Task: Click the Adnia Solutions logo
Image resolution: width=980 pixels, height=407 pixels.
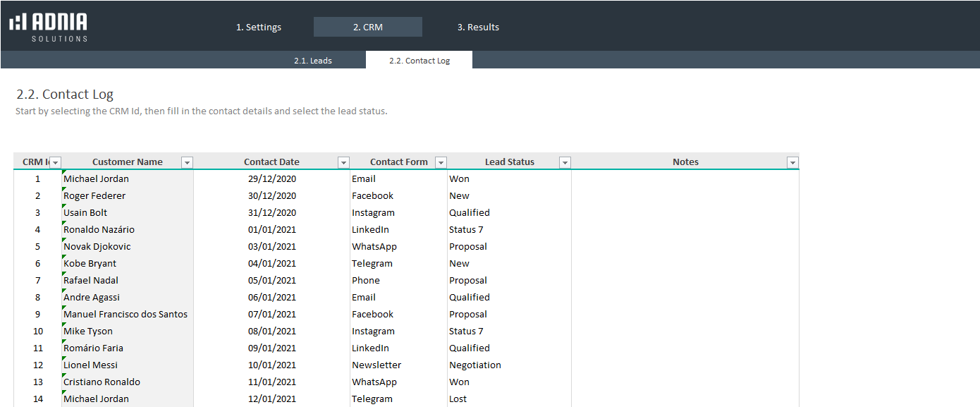Action: (x=49, y=27)
